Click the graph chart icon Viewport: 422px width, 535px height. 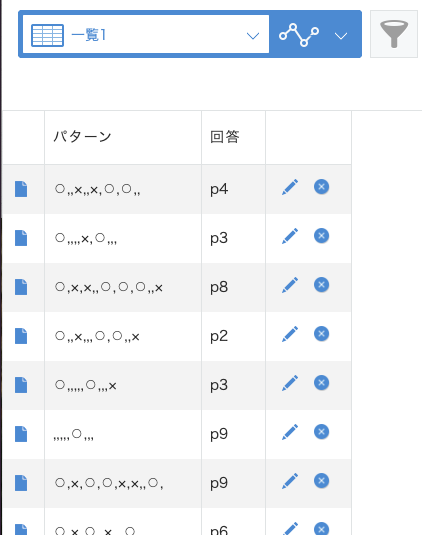[299, 34]
